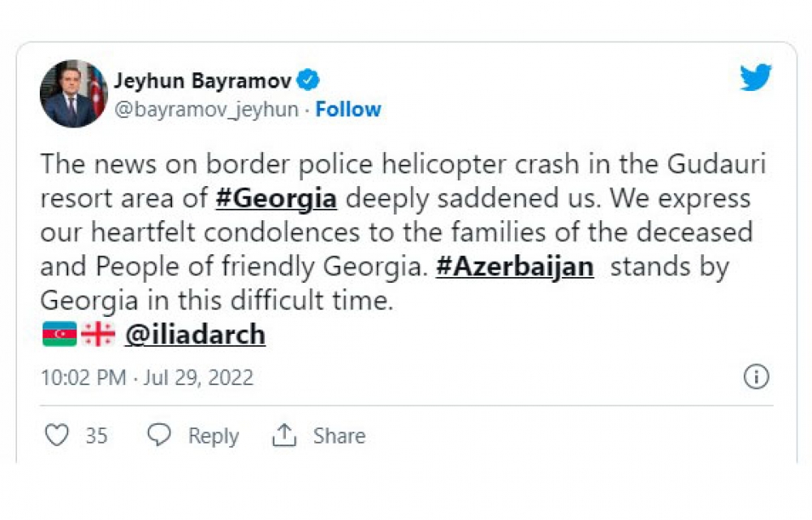812x520 pixels.
Task: Open the @iliadarch mention link
Action: [x=195, y=335]
